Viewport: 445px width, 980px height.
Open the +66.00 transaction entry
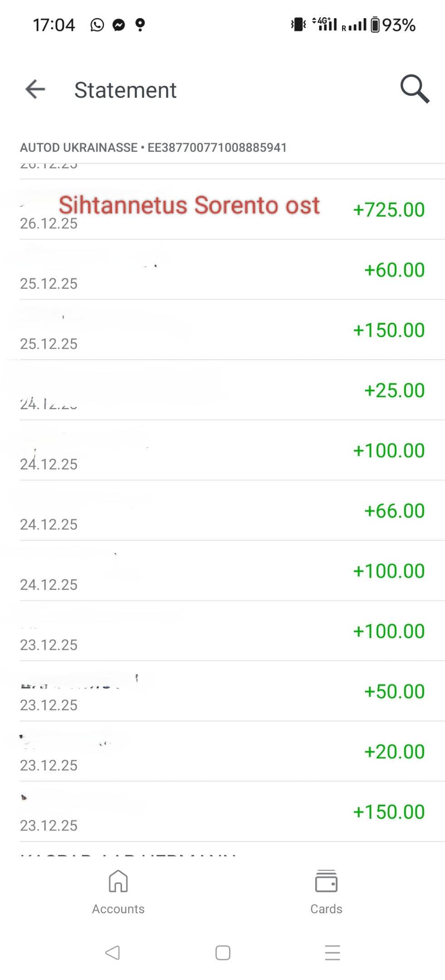(394, 511)
